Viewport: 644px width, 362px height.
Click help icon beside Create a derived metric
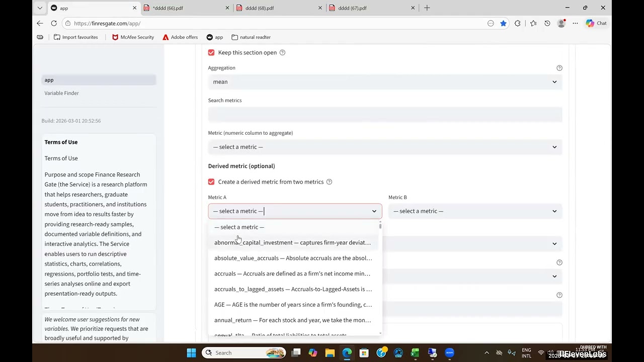click(329, 182)
